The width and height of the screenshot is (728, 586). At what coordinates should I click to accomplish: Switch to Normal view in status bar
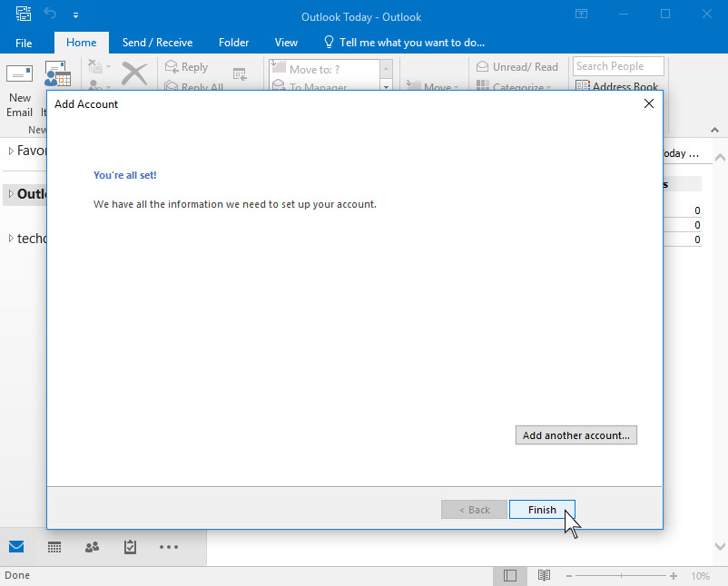tap(510, 576)
